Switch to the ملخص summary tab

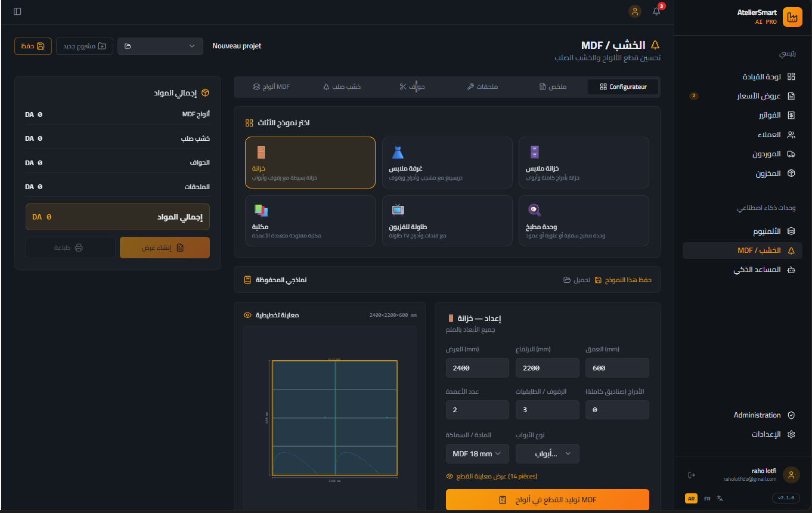click(553, 87)
